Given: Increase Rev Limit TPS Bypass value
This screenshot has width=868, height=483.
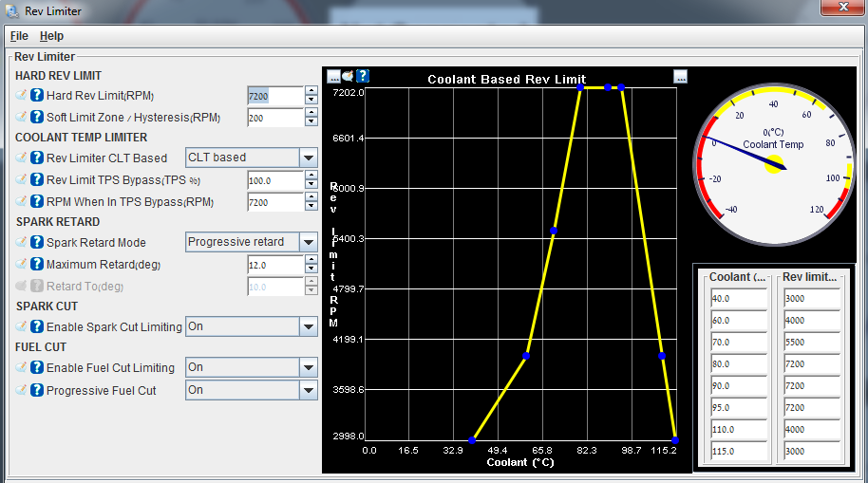Looking at the screenshot, I should (x=311, y=175).
